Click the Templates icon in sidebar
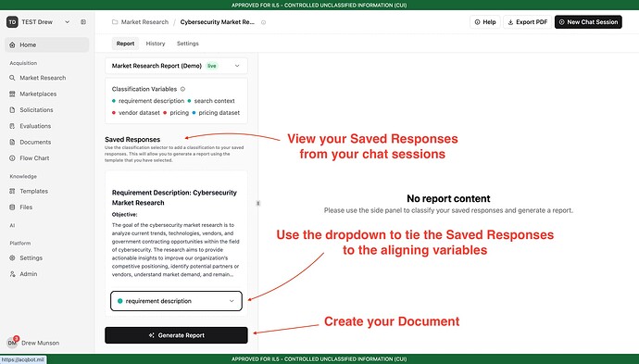Viewport: 639px width, 364px height. [12, 191]
